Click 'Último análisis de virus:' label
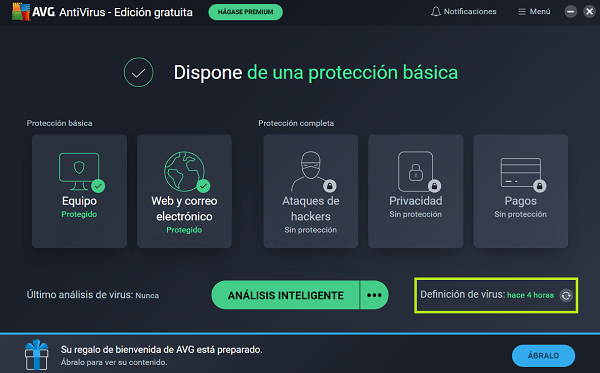Image resolution: width=600 pixels, height=373 pixels. (x=80, y=295)
